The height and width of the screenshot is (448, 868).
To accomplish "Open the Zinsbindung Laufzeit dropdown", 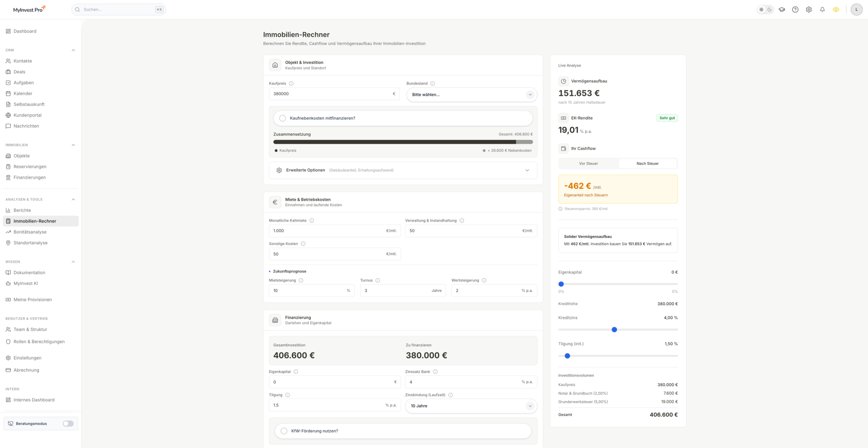I will pyautogui.click(x=471, y=406).
